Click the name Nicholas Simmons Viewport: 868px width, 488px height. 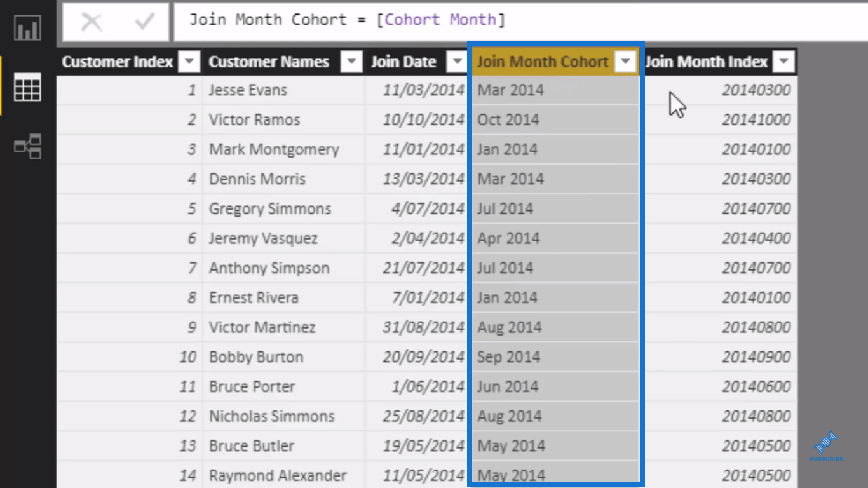(x=272, y=416)
